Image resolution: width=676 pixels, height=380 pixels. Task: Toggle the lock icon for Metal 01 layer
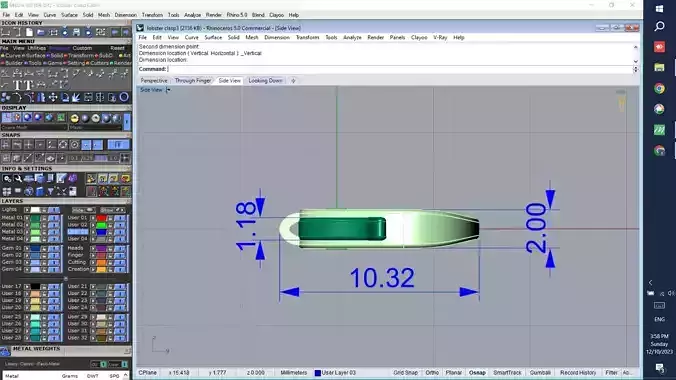[x=44, y=218]
